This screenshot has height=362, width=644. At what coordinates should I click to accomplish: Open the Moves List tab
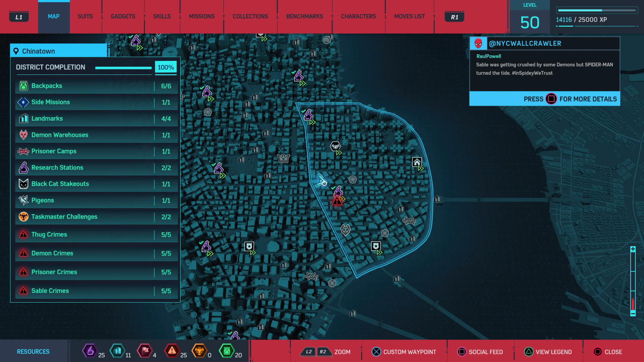(x=410, y=17)
